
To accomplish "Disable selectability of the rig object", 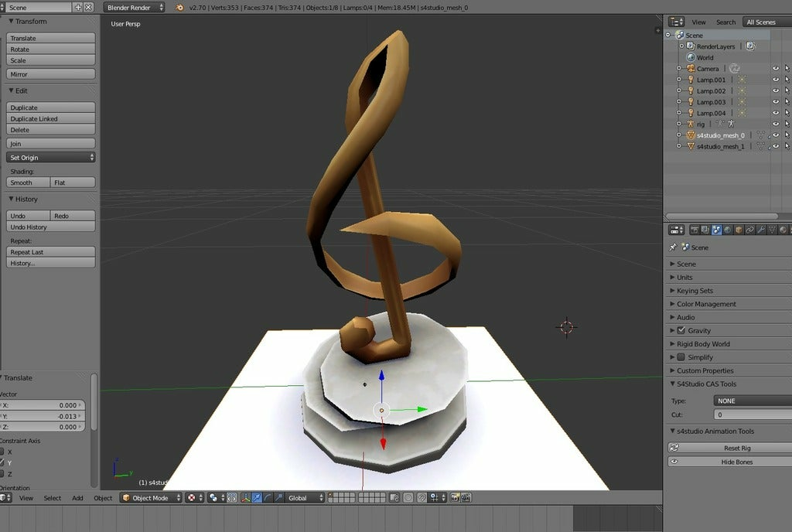I will (787, 124).
